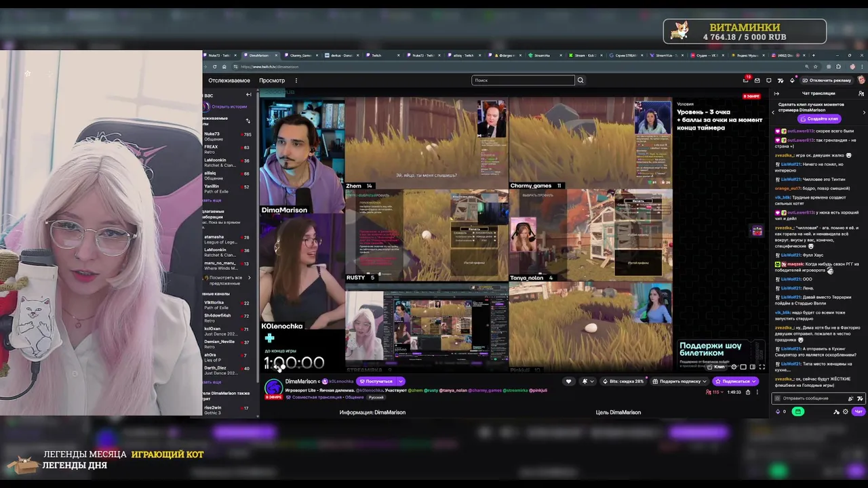Open a new browser tab
Viewport: 868px width, 488px height.
(814, 56)
